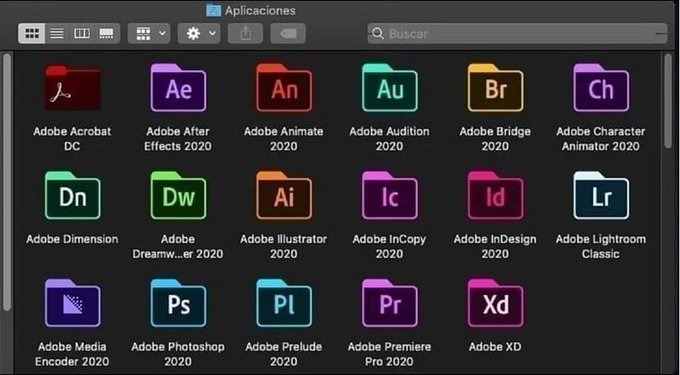Click the left sidebar scrollbar thumb
This screenshot has width=680, height=375.
click(7, 182)
